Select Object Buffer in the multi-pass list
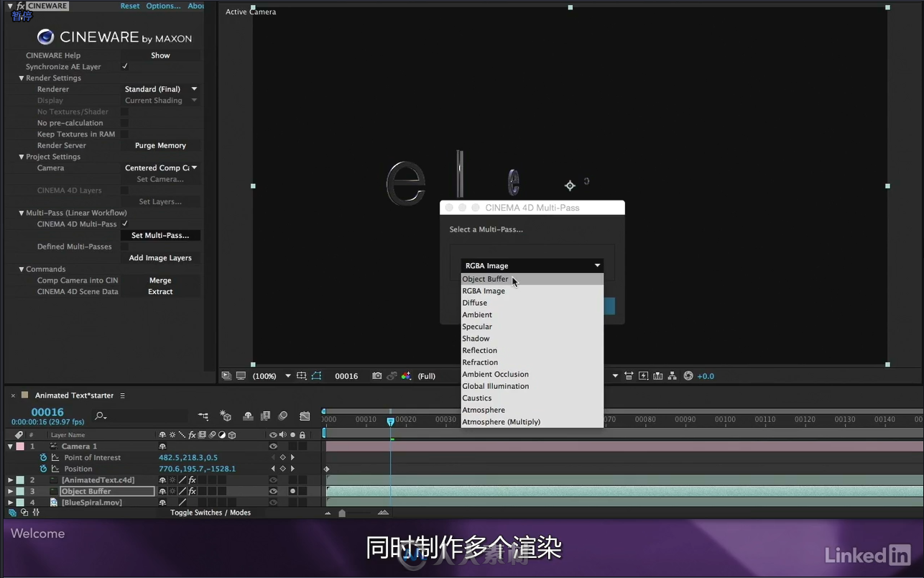The height and width of the screenshot is (578, 924). [532, 279]
